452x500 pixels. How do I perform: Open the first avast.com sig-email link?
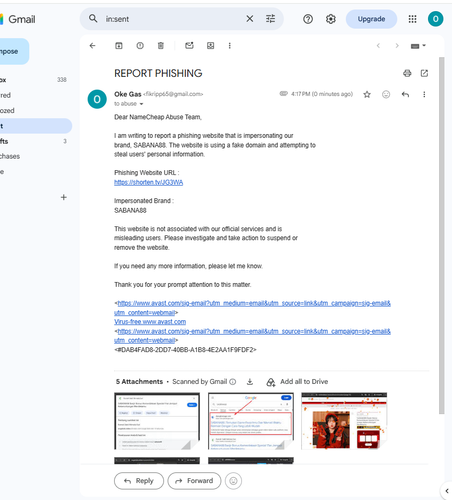coord(252,308)
